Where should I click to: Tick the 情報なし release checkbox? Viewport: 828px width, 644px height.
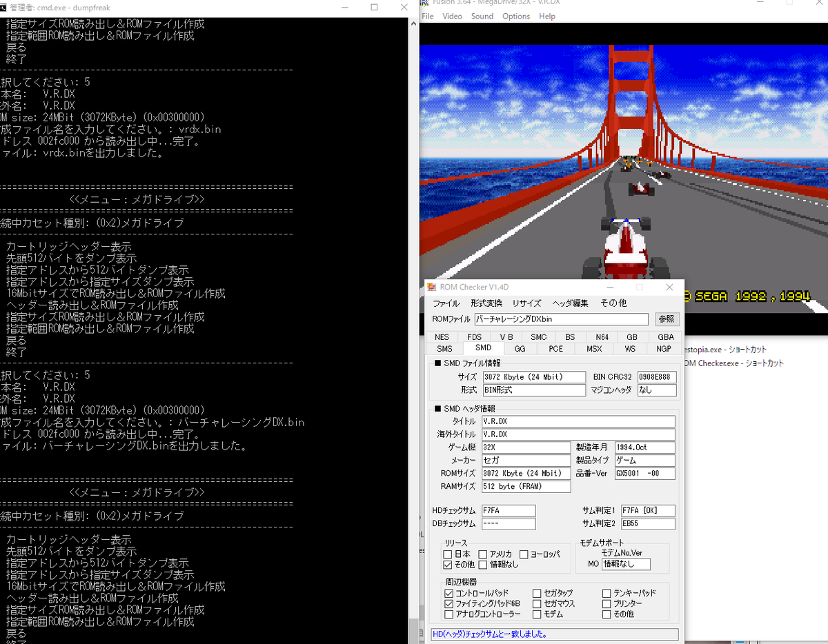pos(483,565)
